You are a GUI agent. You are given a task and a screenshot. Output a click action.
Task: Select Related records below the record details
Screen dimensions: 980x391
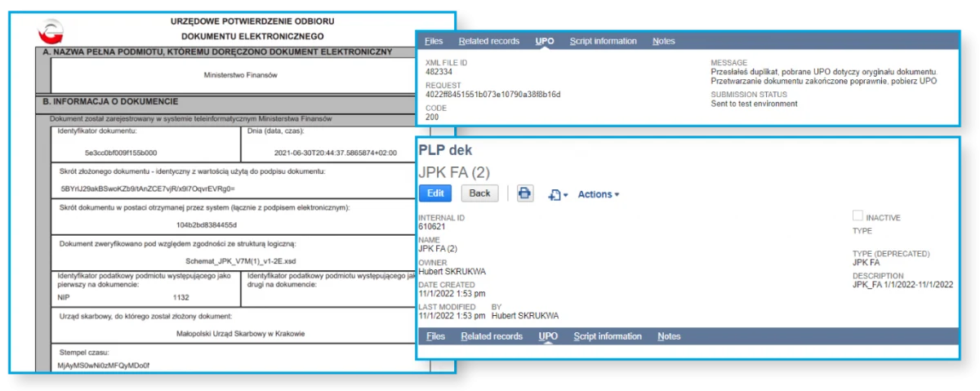[x=491, y=336]
